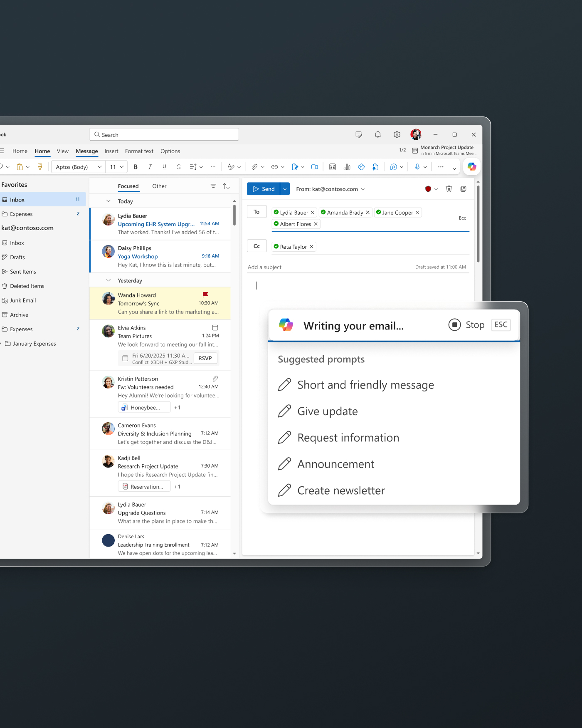The image size is (582, 728).
Task: Switch to the Other inbox tab
Action: 159,186
